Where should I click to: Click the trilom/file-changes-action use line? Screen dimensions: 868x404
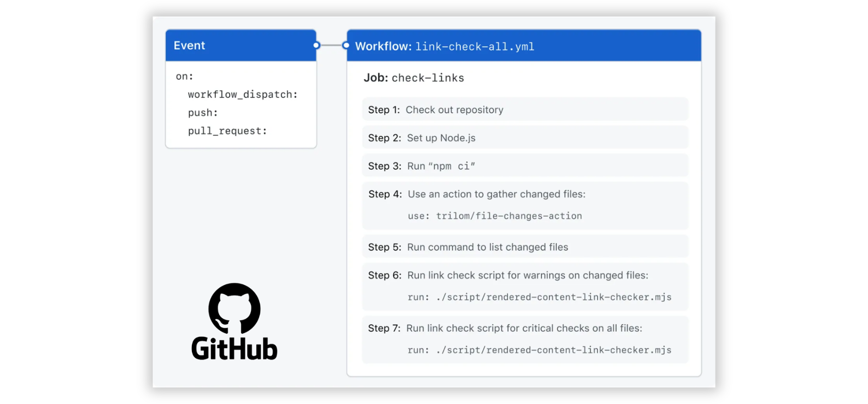click(494, 216)
